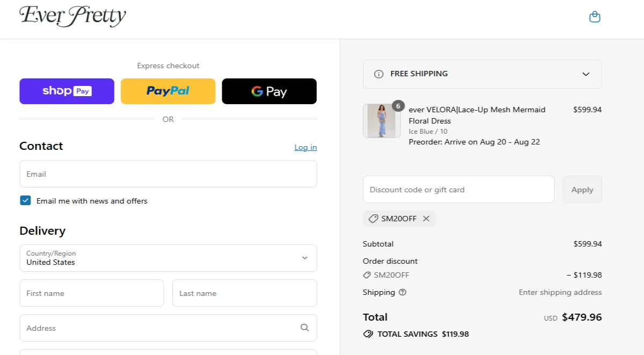Screen dimensions: 644x355
Task: Remove the SM20OFF discount code tag
Action: [426, 219]
